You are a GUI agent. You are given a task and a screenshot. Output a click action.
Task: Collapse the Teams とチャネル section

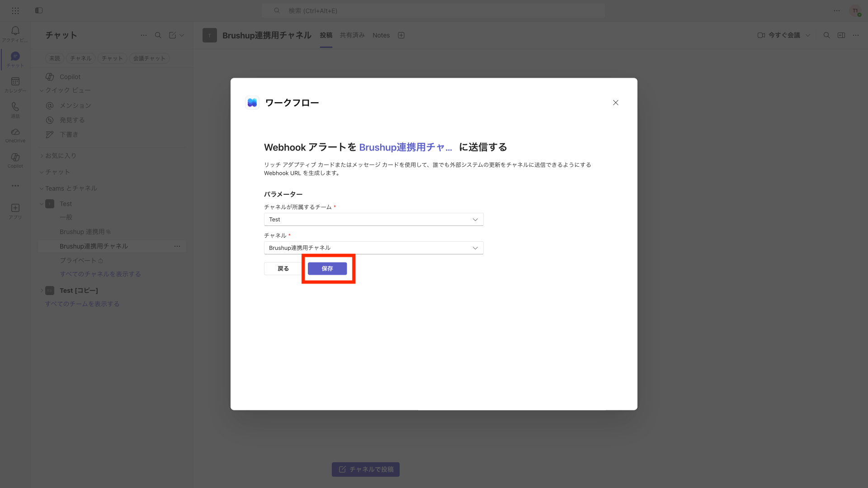(42, 188)
